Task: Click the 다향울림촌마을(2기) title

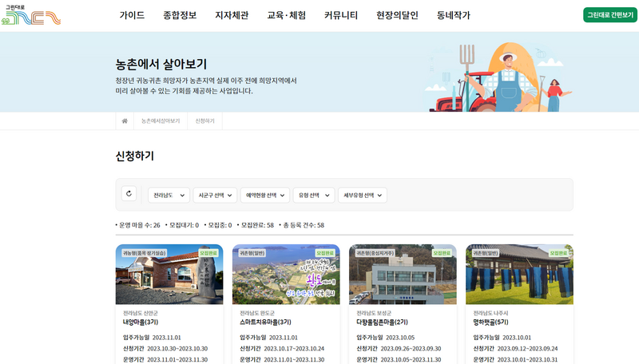Action: pos(383,322)
